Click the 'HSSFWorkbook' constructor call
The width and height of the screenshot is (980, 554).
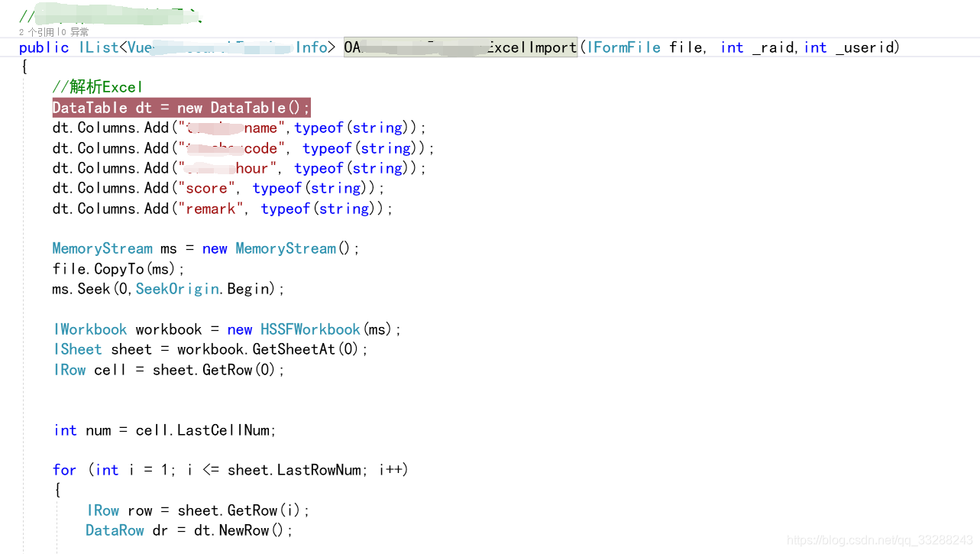pos(311,329)
